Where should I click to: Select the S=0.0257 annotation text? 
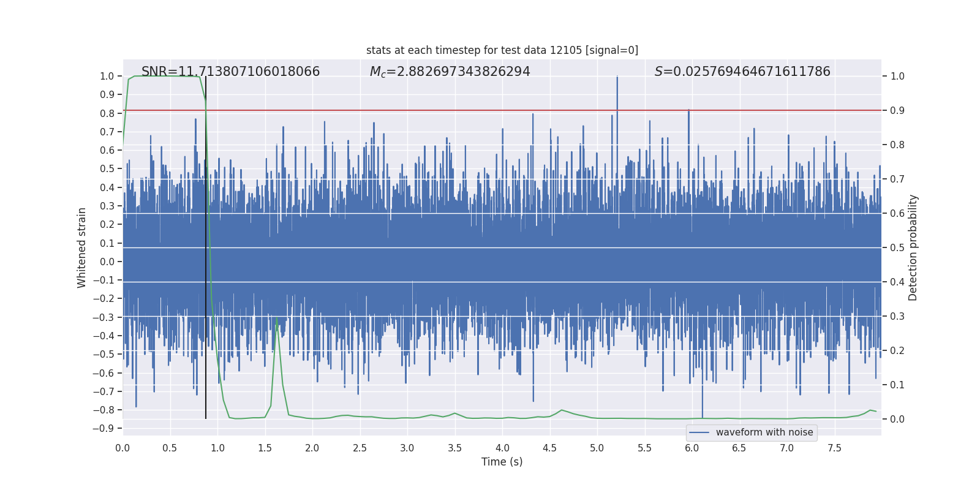click(742, 72)
